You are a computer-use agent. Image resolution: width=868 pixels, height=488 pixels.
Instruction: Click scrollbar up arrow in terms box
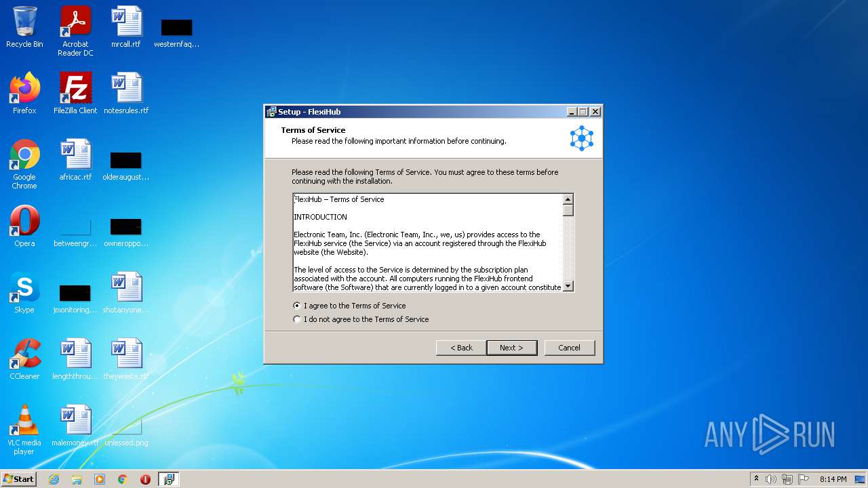tap(568, 199)
